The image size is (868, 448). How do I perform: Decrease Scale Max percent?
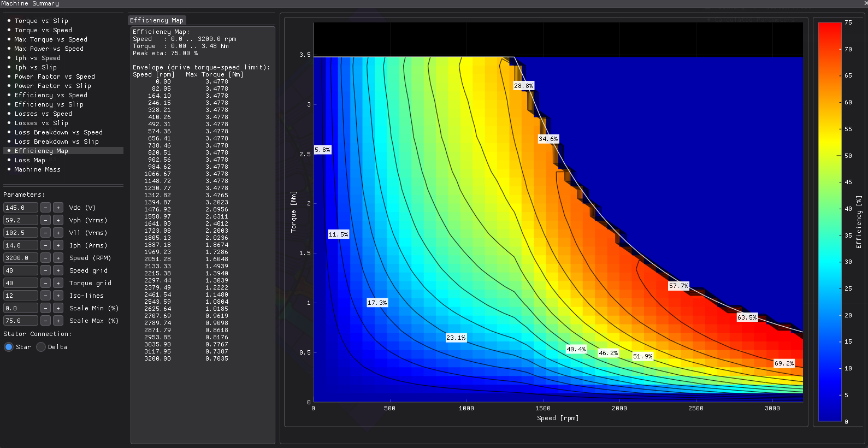tap(46, 321)
